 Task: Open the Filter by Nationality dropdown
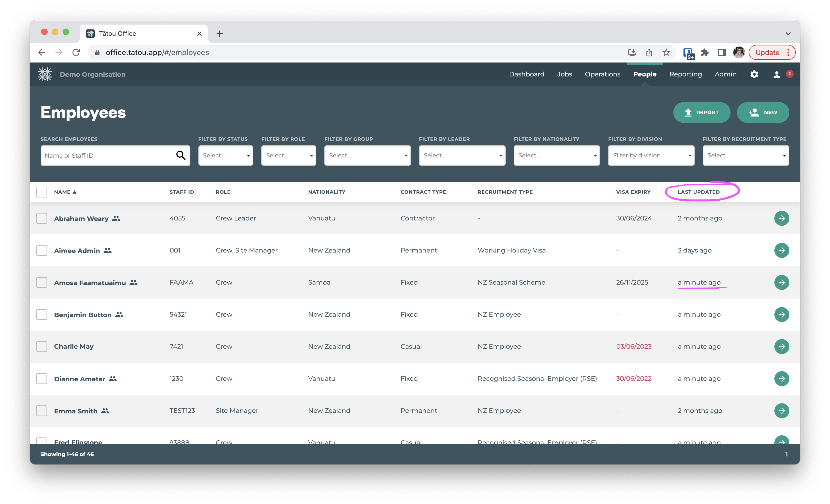tap(556, 155)
